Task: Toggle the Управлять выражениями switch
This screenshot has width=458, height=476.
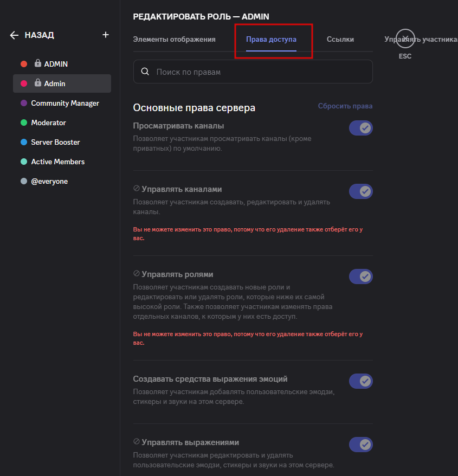Action: 360,445
